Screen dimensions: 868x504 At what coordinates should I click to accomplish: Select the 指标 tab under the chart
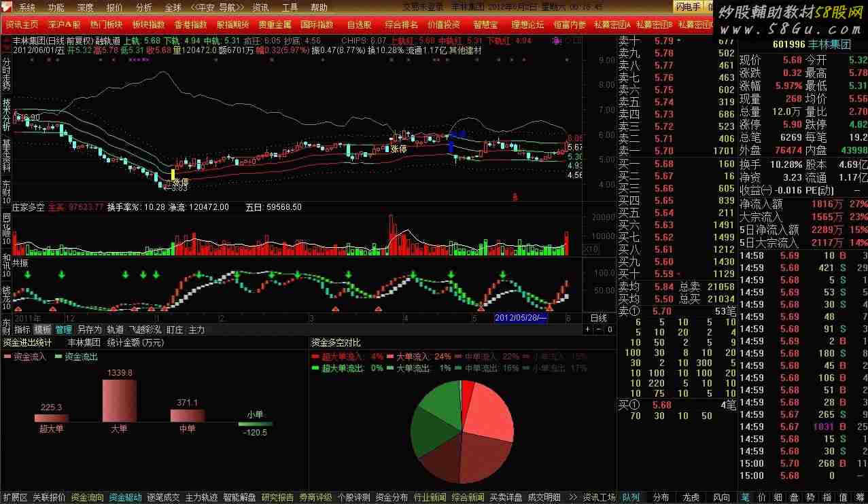coord(22,329)
